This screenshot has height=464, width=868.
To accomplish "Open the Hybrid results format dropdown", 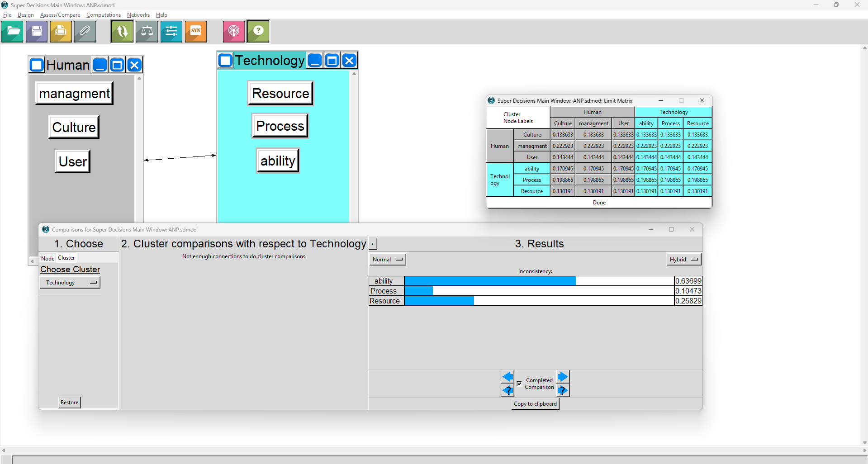I will click(683, 260).
